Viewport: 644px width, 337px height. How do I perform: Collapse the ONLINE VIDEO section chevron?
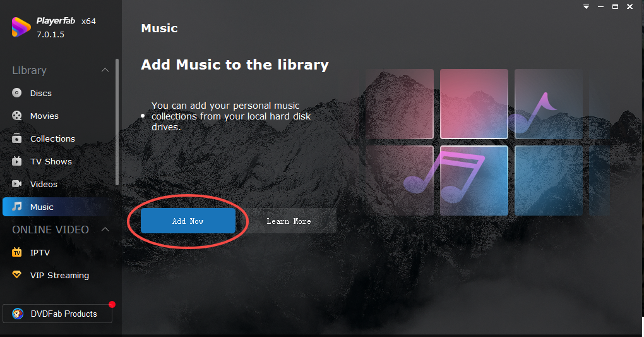point(105,229)
